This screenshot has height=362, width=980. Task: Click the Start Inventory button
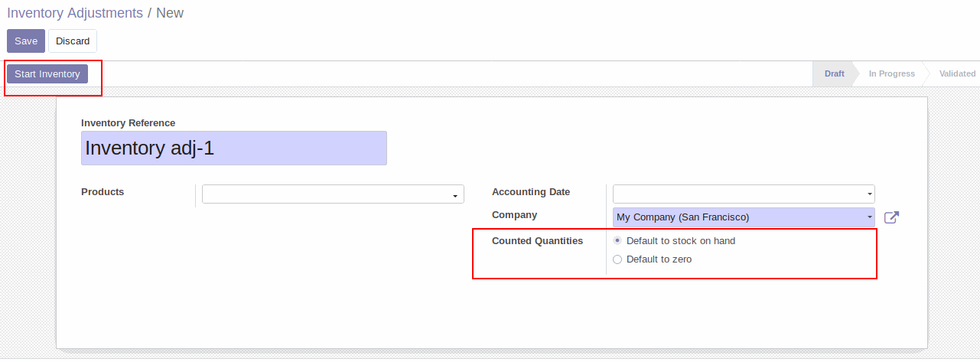(x=47, y=73)
